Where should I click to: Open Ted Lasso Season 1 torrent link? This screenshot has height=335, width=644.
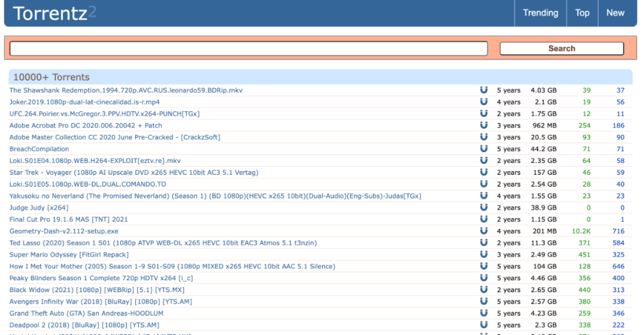tap(163, 243)
